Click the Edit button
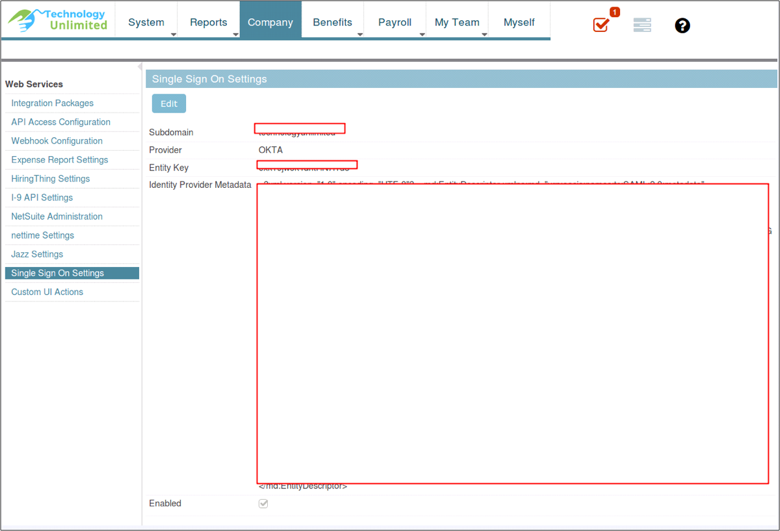This screenshot has width=780, height=531. (169, 104)
